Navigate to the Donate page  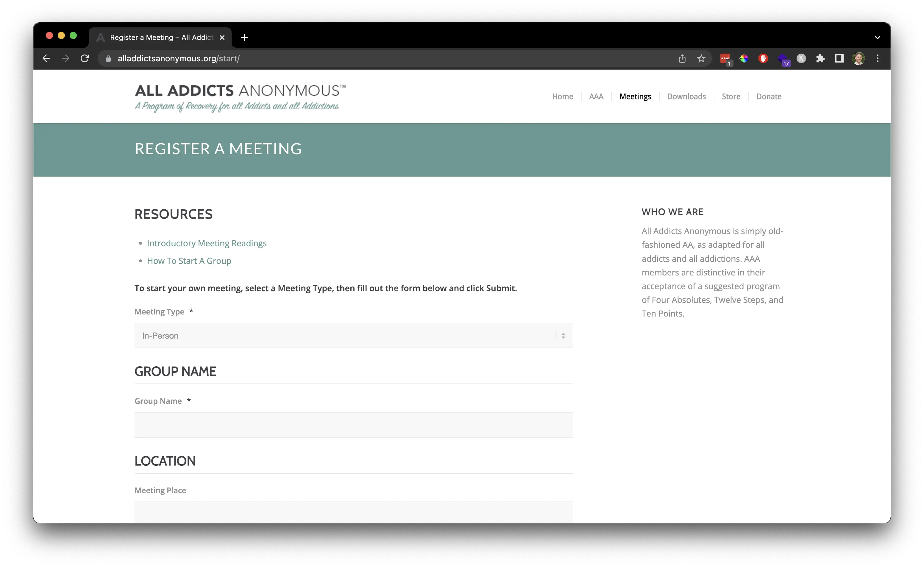(x=768, y=96)
